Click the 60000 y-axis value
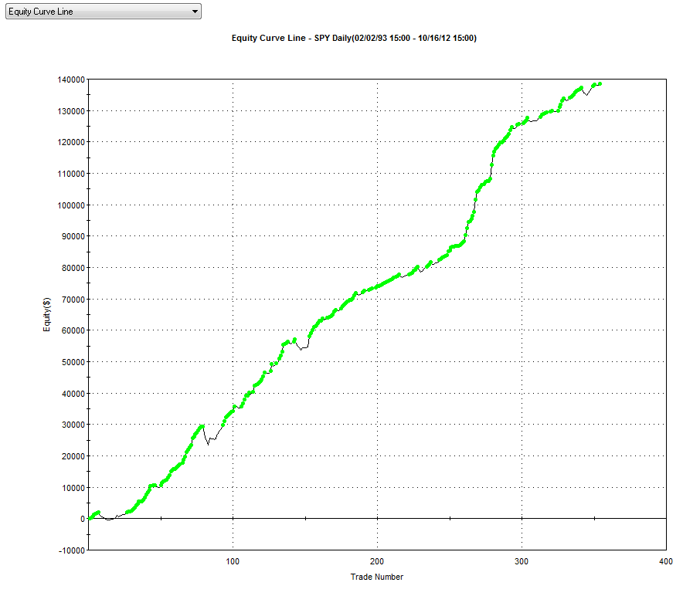This screenshot has height=596, width=700. coord(73,330)
